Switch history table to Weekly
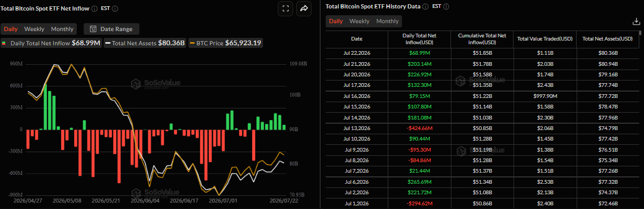Image resolution: width=644 pixels, height=209 pixels. click(x=359, y=21)
